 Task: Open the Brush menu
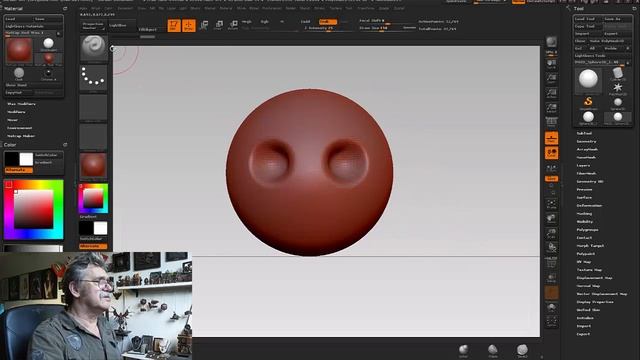(x=96, y=8)
